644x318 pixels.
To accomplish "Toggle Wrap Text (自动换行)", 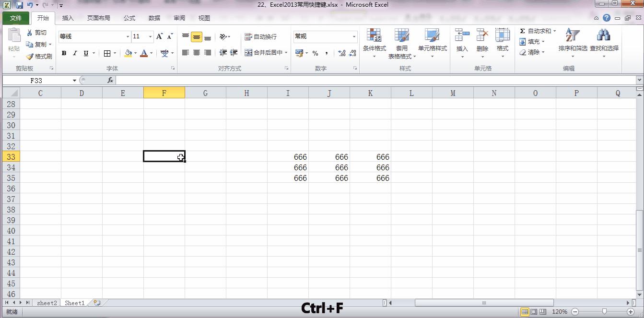I will 260,37.
